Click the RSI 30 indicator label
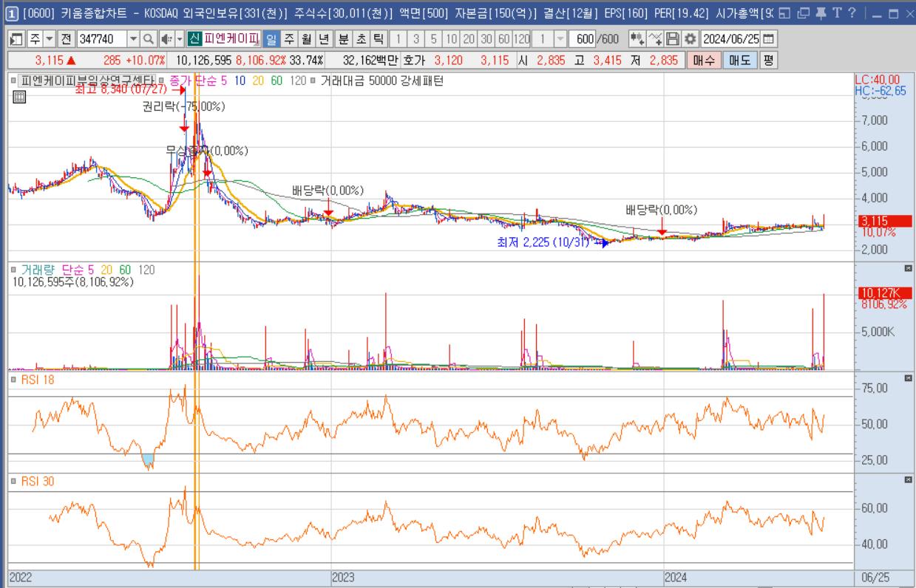The width and height of the screenshot is (916, 588). pos(37,481)
